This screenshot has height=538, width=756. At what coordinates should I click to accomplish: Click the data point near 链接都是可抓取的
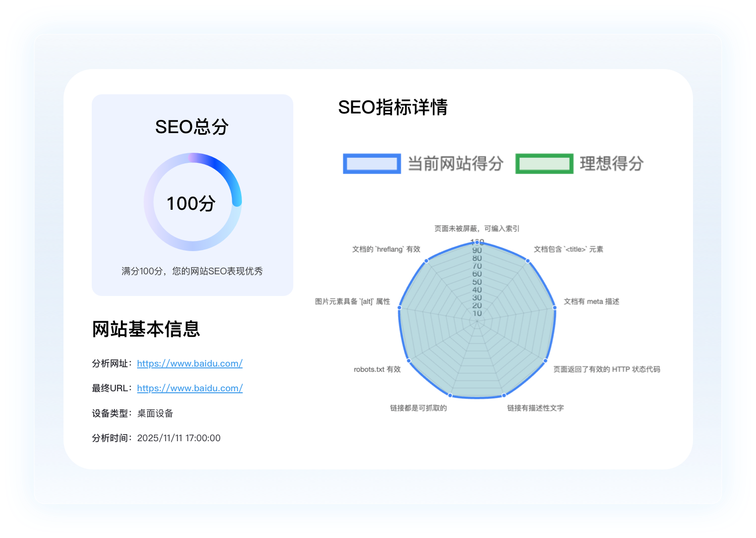tap(449, 395)
